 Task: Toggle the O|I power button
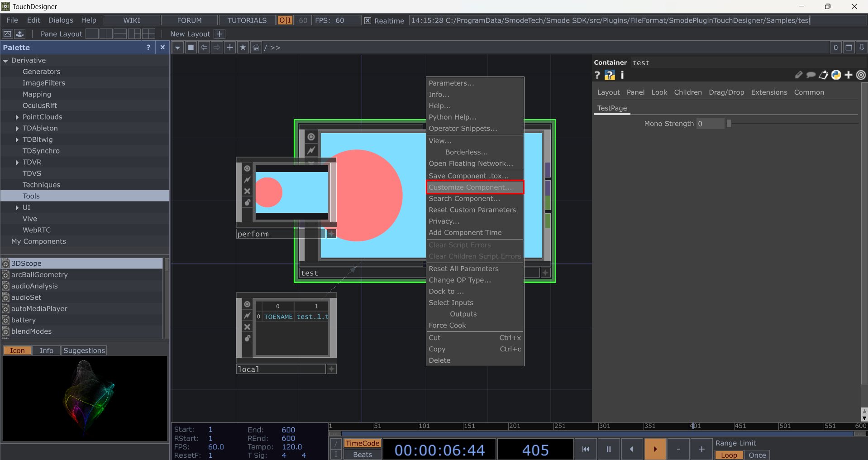pos(285,20)
